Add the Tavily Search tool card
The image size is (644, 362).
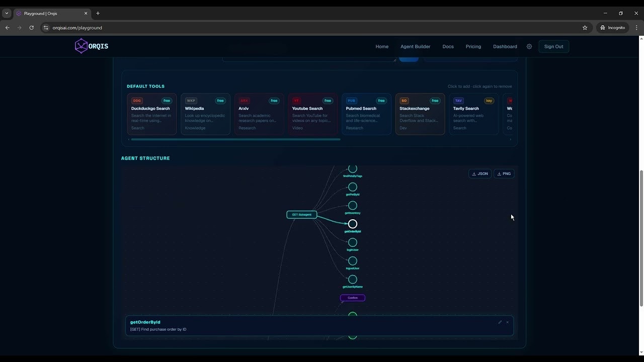click(473, 114)
